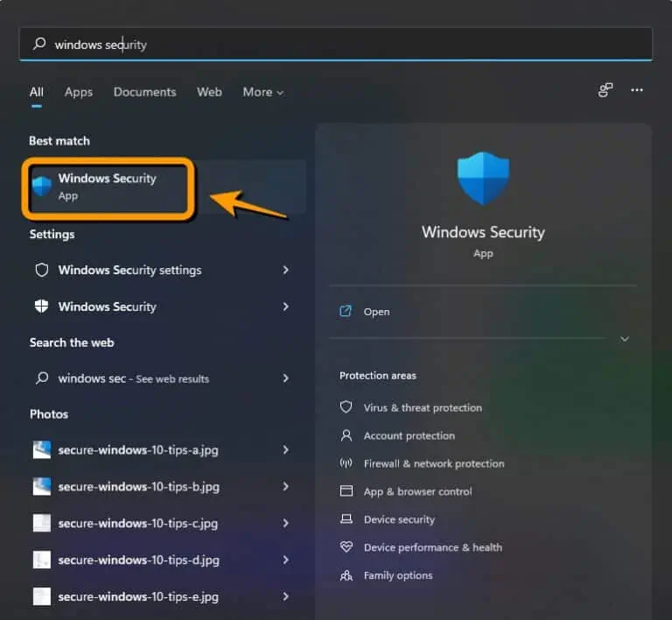Click the antenna icon beside Firewall & network protection
Screen dimensions: 672x620
(346, 463)
